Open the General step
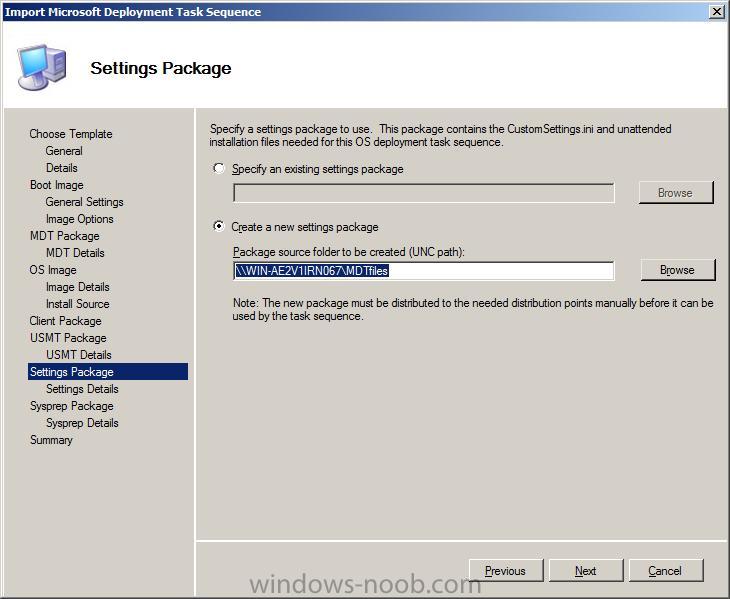This screenshot has width=730, height=599. (64, 151)
